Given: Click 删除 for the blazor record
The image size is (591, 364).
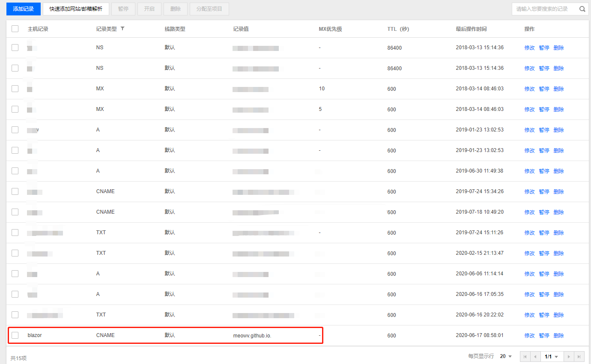Looking at the screenshot, I should click(x=559, y=336).
